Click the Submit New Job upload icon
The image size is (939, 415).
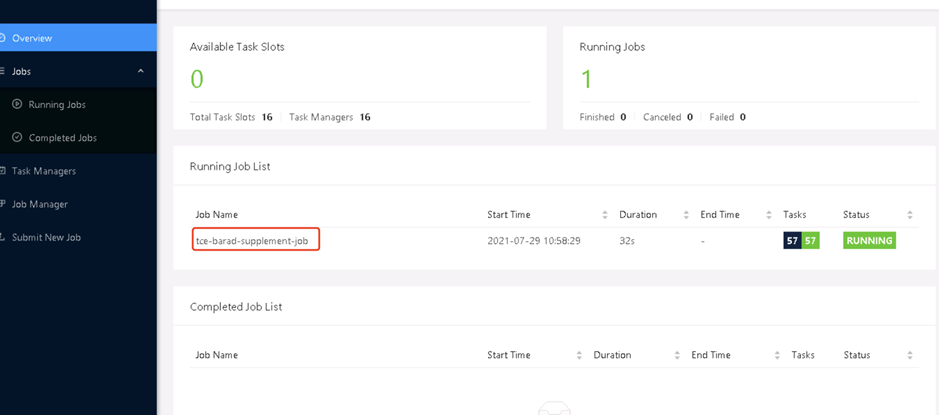[x=3, y=237]
